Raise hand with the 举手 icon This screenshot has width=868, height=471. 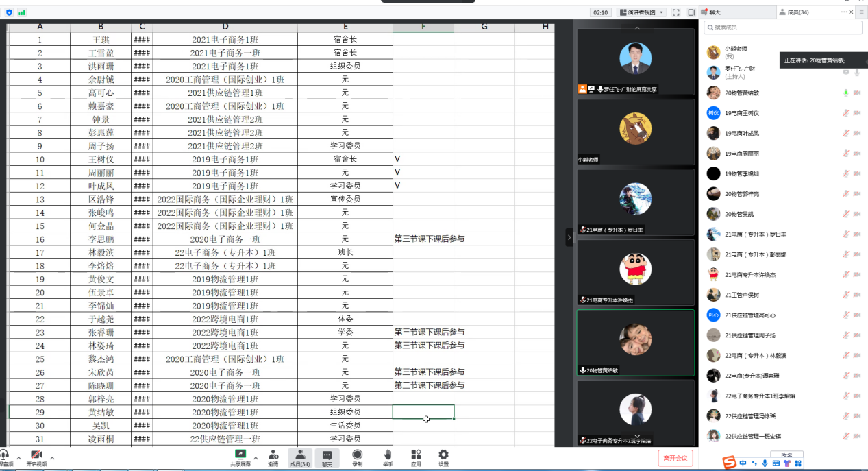[x=388, y=456]
